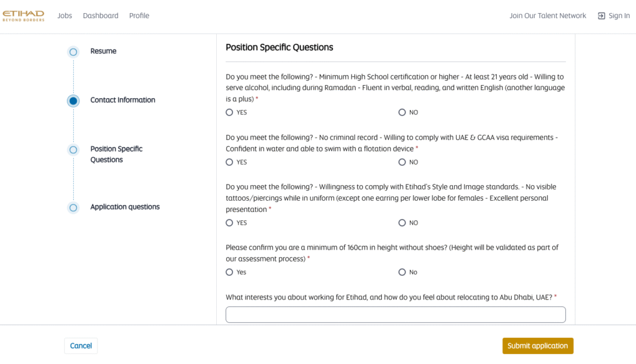The height and width of the screenshot is (364, 636).
Task: Select NO for High School certification question
Action: 402,112
